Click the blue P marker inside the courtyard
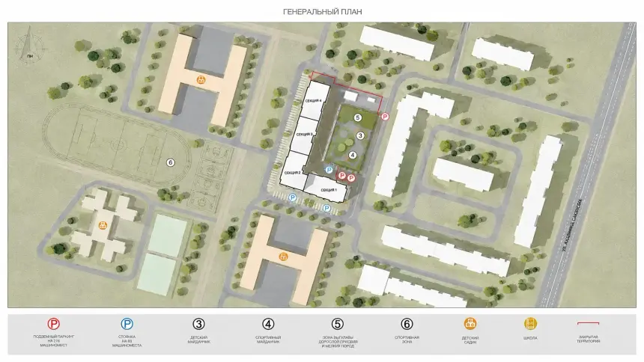This screenshot has width=644, height=362. pos(329,170)
